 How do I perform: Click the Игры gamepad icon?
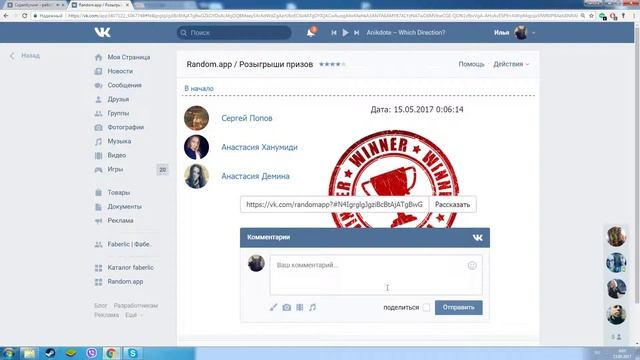98,169
